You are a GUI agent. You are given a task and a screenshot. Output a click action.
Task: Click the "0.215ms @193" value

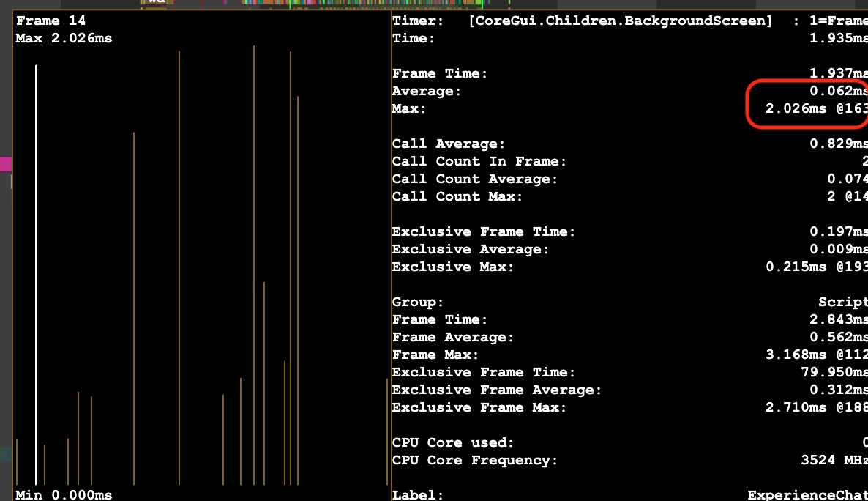[817, 267]
